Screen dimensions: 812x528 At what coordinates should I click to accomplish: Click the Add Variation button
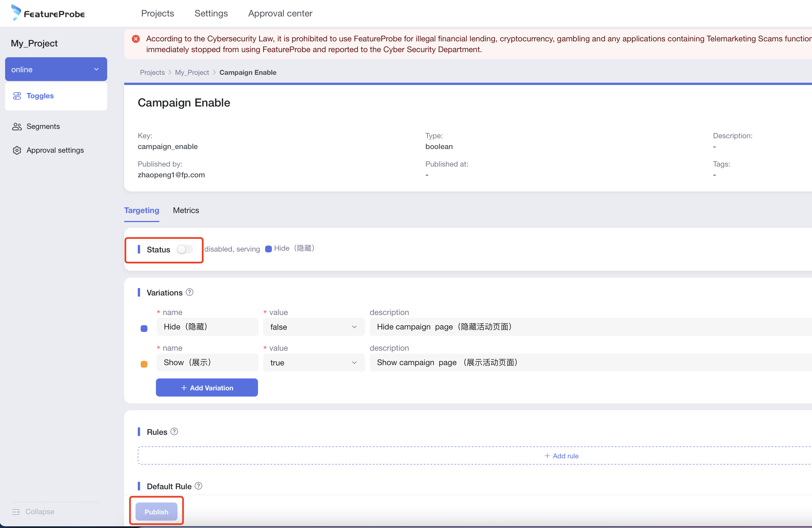(207, 388)
